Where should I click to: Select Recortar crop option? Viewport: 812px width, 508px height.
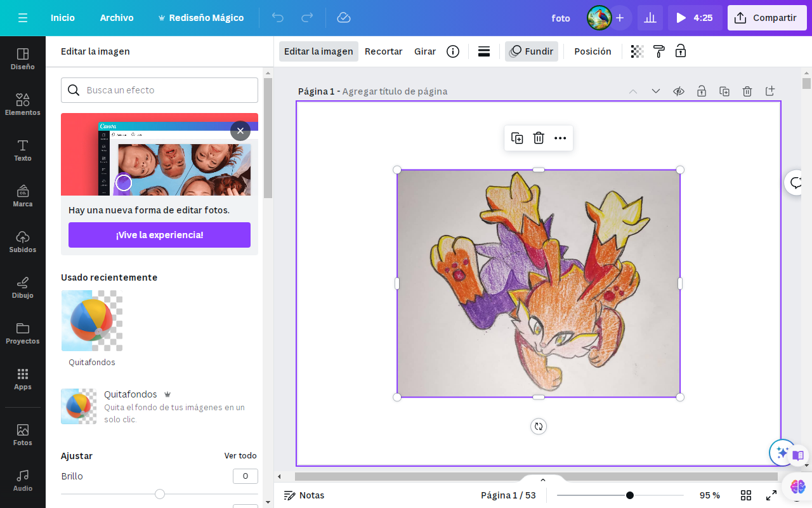(x=384, y=51)
